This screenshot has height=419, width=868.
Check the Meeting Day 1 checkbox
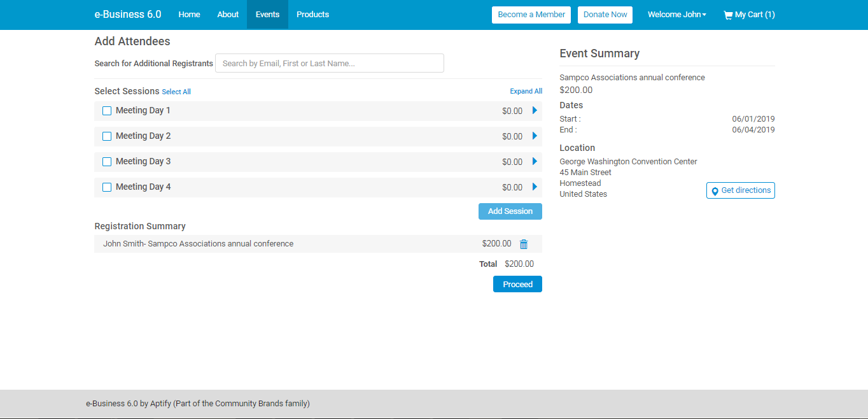tap(106, 110)
